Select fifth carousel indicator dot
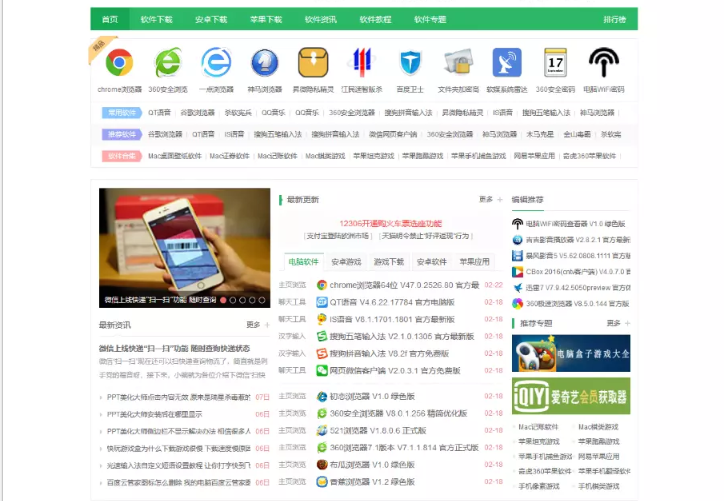 coord(262,300)
